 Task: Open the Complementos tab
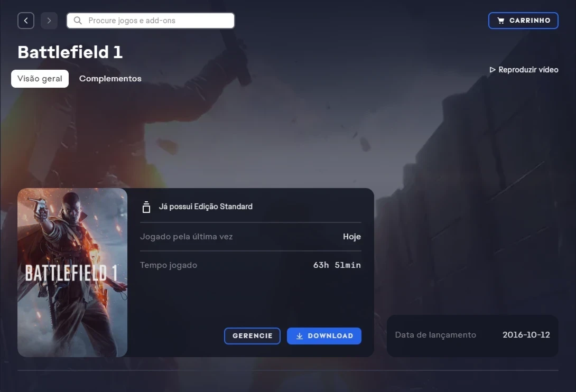pos(110,79)
